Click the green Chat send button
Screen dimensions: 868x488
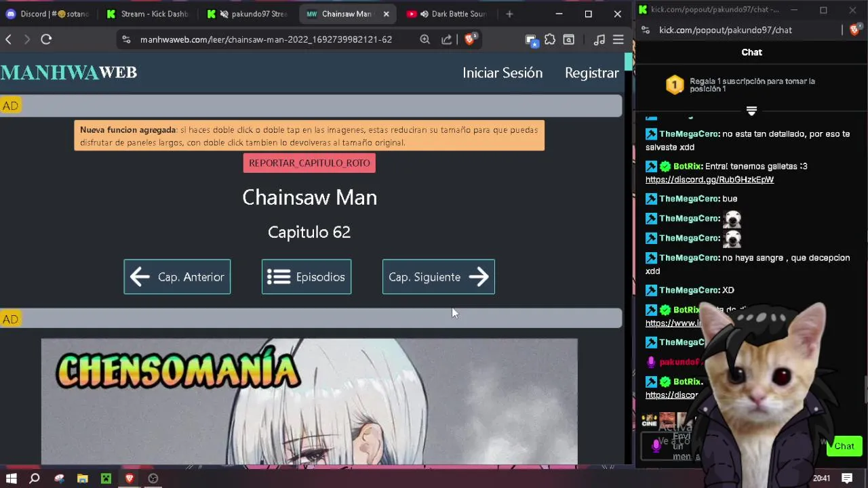(x=844, y=446)
